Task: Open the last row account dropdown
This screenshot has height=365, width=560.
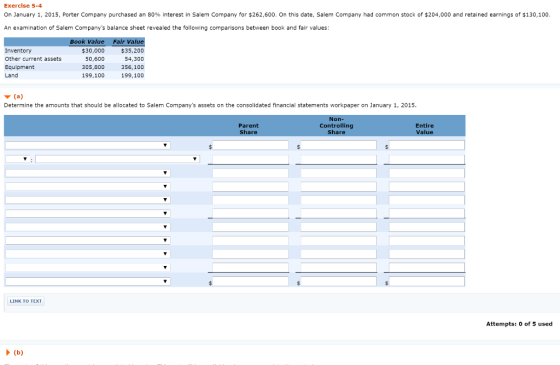Action: [x=88, y=281]
